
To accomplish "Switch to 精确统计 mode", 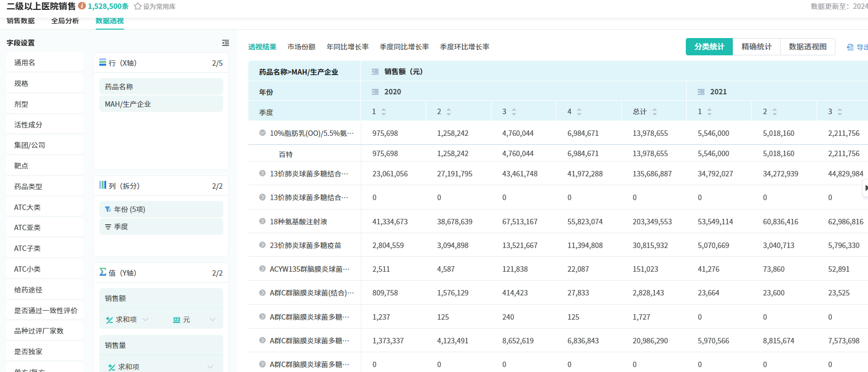I will pos(756,46).
